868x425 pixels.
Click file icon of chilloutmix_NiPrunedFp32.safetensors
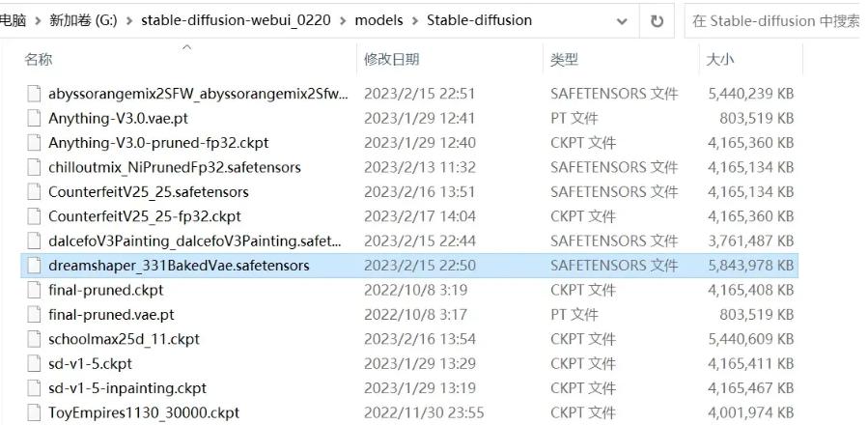click(x=35, y=167)
